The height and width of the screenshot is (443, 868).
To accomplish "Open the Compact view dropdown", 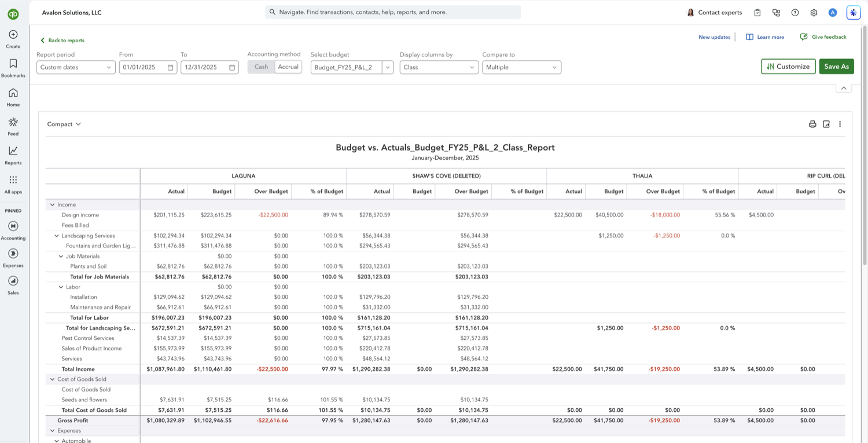I will pos(64,124).
